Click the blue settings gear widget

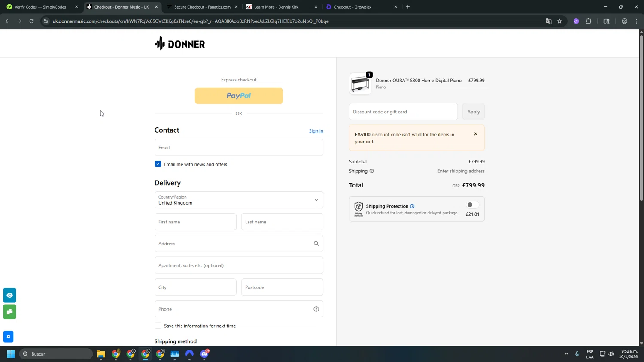tap(9, 337)
